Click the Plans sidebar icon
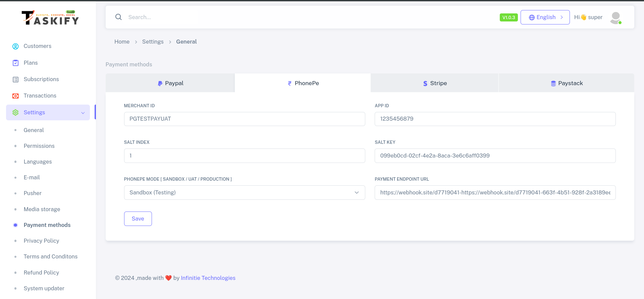Viewport: 644px width, 299px height. (x=15, y=63)
